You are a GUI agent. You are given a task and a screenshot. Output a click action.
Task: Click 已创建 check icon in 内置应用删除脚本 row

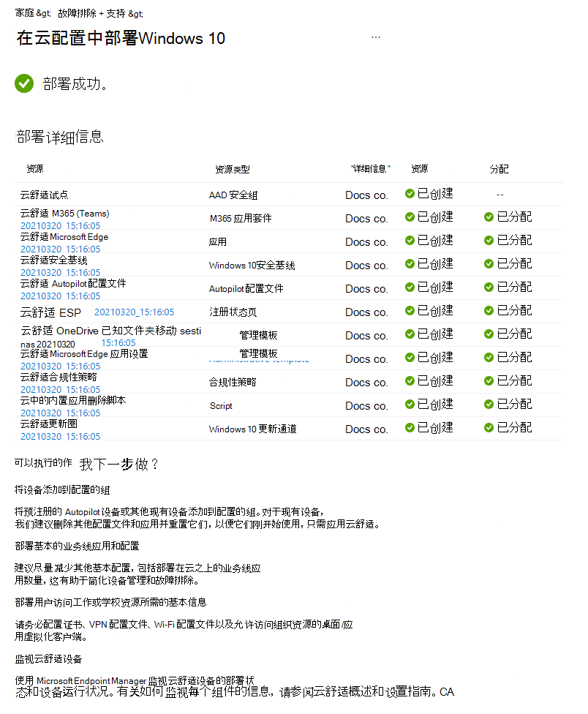click(410, 404)
